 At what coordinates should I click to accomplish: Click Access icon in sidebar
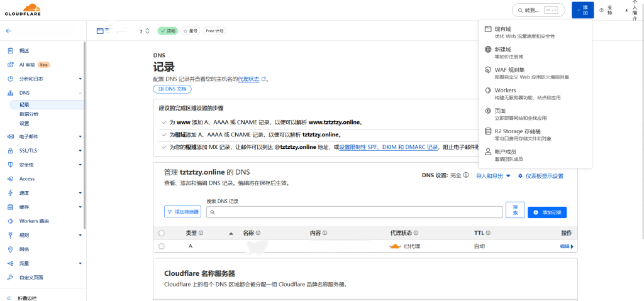11,178
